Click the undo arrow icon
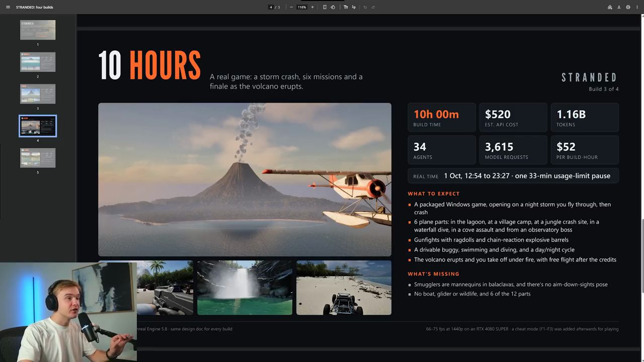This screenshot has height=362, width=644. [x=365, y=7]
